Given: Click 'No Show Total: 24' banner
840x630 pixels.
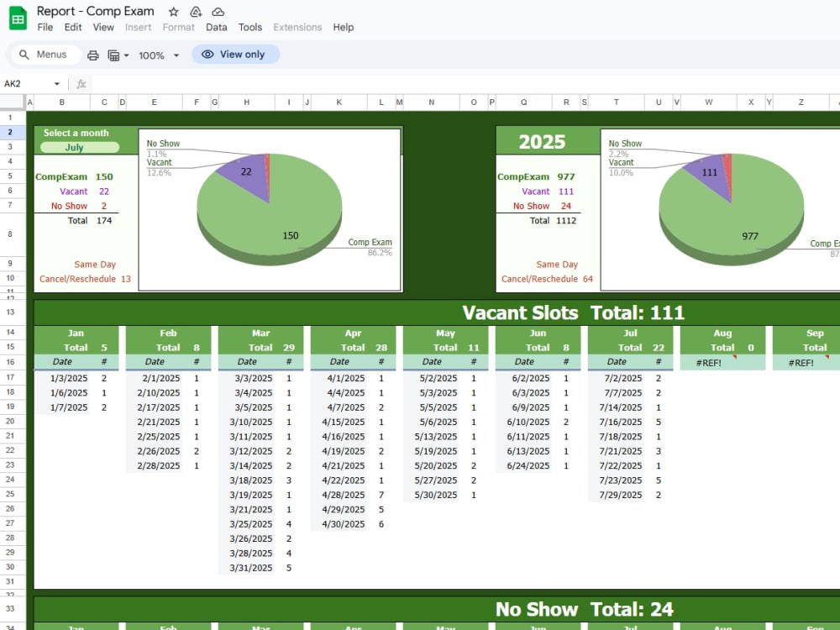Looking at the screenshot, I should tap(584, 610).
